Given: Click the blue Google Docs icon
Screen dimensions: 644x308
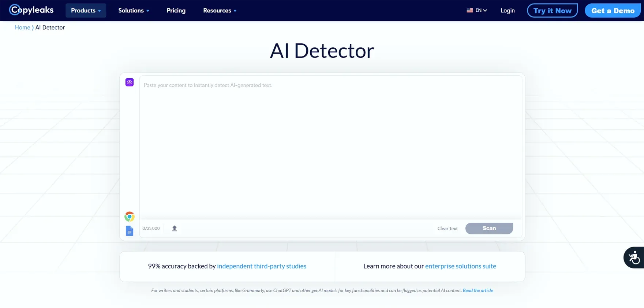Looking at the screenshot, I should (x=130, y=231).
